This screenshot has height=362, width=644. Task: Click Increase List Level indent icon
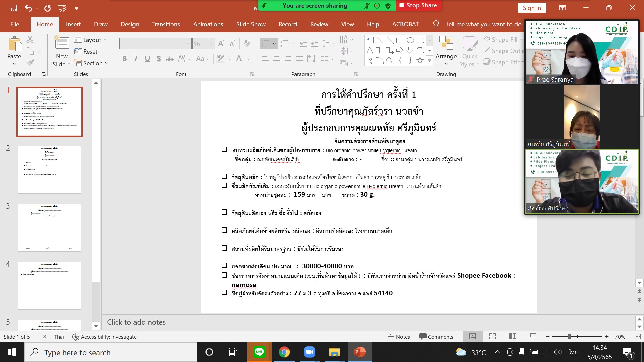(x=315, y=43)
